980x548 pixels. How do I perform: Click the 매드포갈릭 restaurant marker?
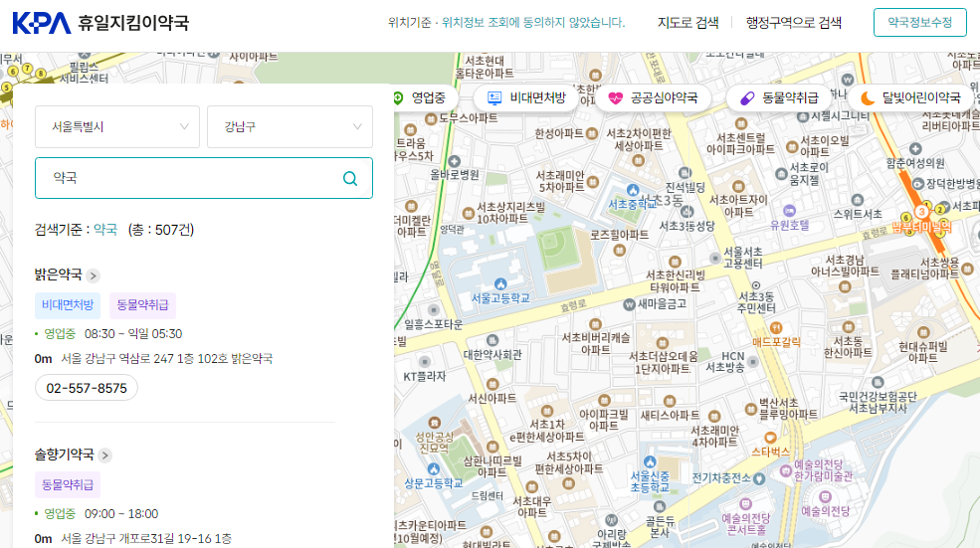point(776,328)
